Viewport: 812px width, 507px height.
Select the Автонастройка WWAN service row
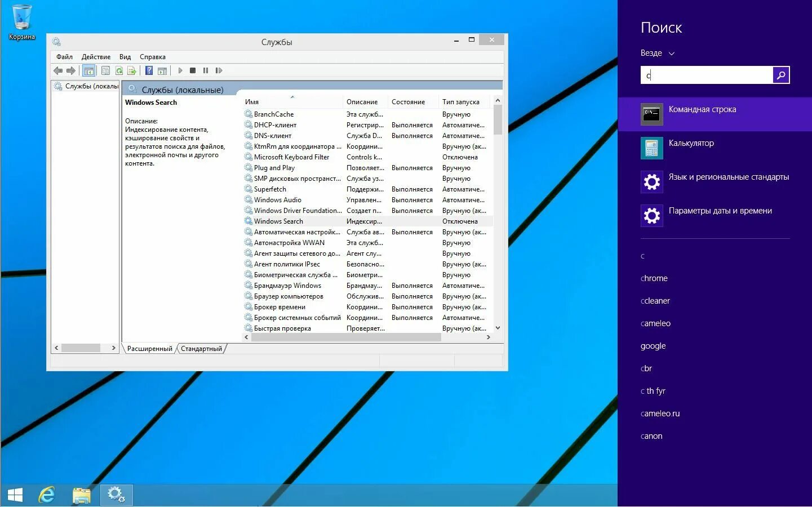(367, 243)
